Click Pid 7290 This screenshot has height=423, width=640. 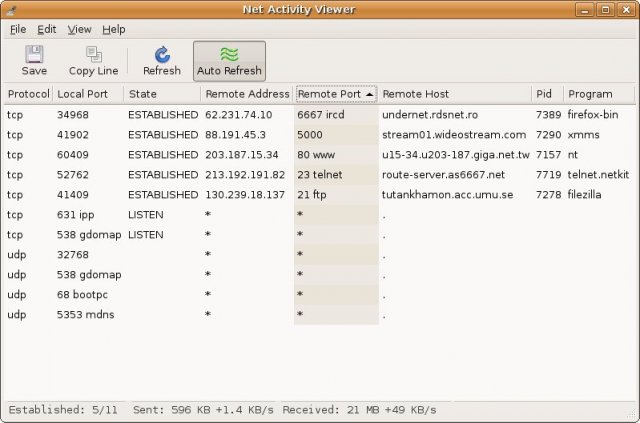tap(549, 135)
